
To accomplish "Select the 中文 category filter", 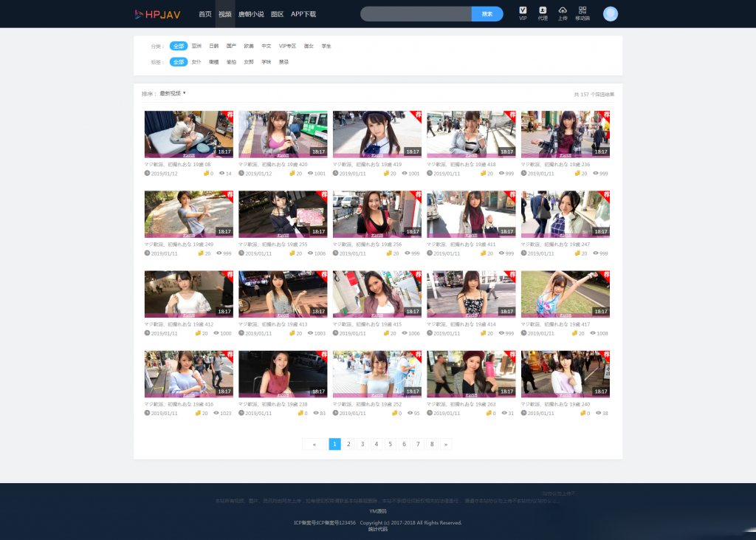I will click(267, 46).
